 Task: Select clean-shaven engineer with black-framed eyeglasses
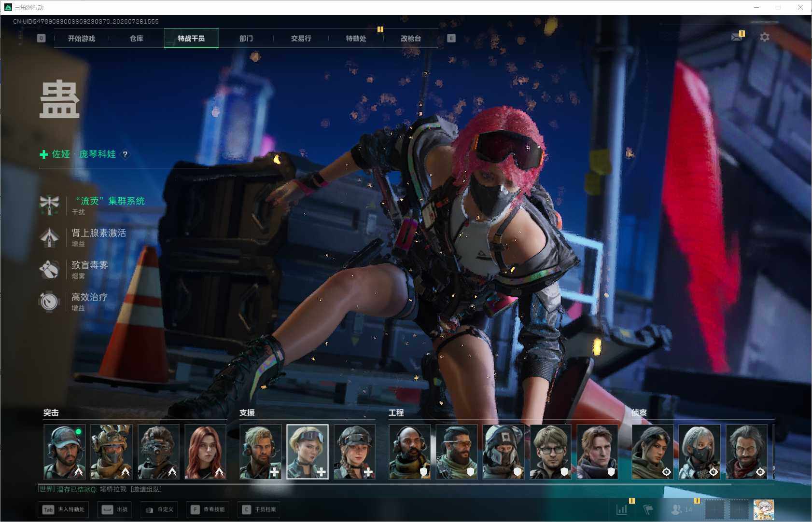tap(550, 452)
